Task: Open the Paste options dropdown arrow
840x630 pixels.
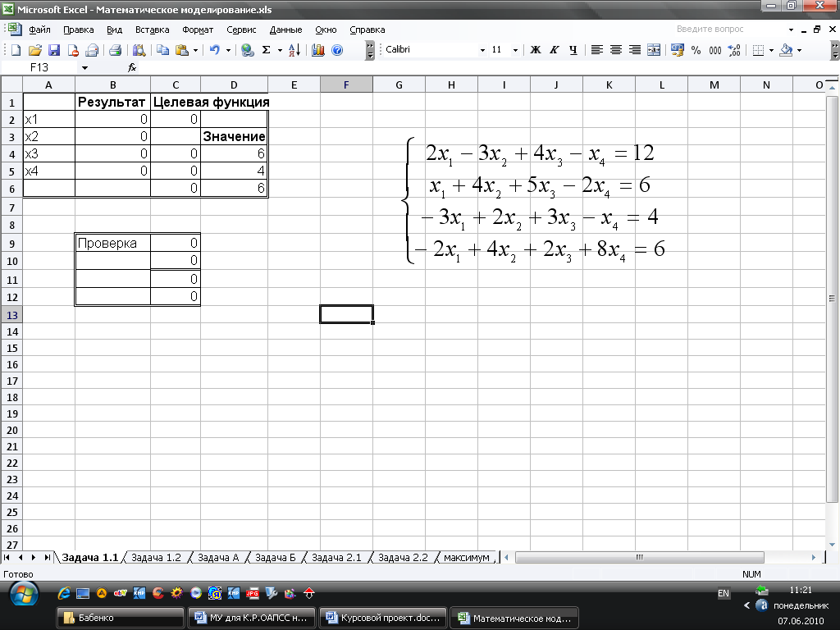Action: coord(195,50)
